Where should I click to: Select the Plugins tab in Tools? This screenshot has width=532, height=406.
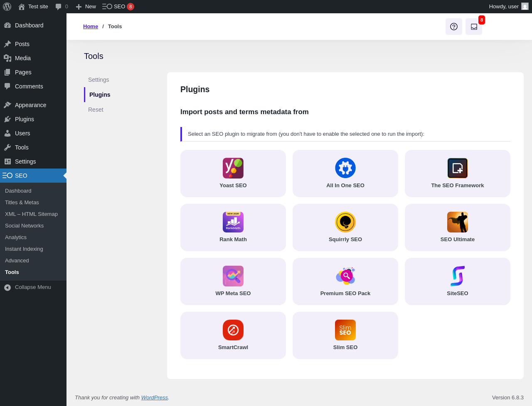pyautogui.click(x=100, y=95)
